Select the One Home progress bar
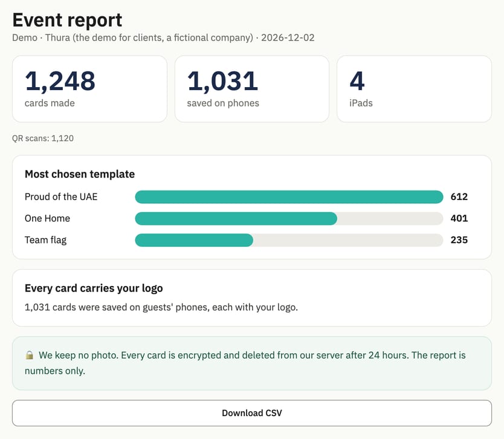The width and height of the screenshot is (504, 439). pos(289,218)
